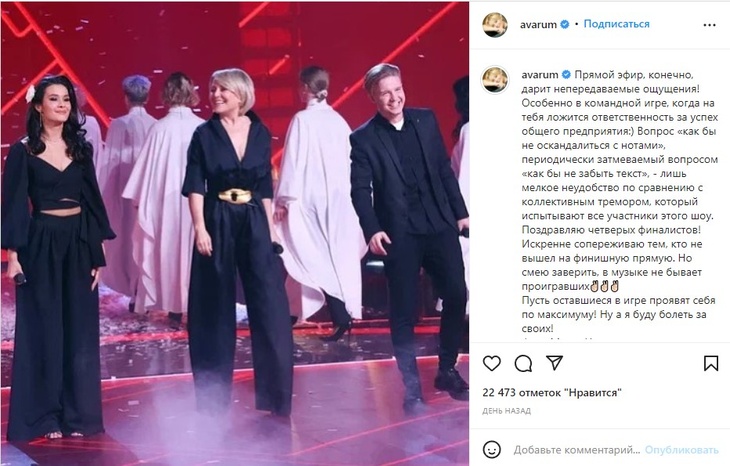
Task: Open the avarum profile from the header username
Action: (538, 25)
